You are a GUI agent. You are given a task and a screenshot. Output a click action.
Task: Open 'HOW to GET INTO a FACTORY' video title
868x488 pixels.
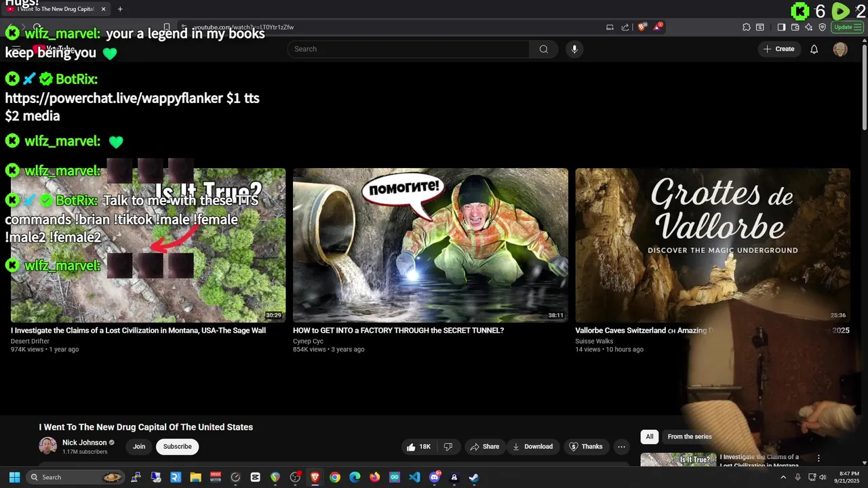(x=398, y=331)
